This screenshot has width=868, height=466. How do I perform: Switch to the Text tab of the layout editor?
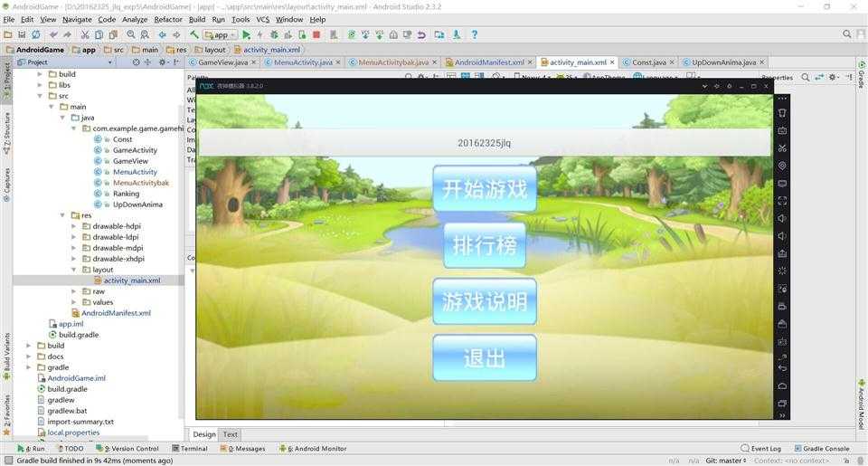[x=231, y=434]
